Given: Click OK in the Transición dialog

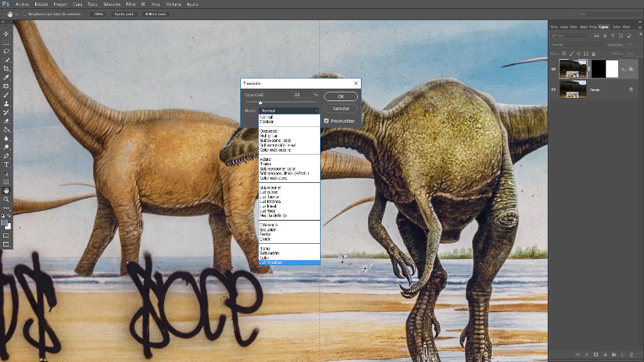Looking at the screenshot, I should pyautogui.click(x=341, y=96).
